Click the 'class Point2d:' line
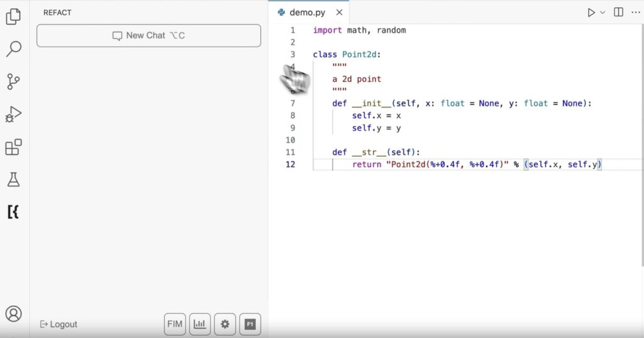The image size is (644, 338). [347, 55]
